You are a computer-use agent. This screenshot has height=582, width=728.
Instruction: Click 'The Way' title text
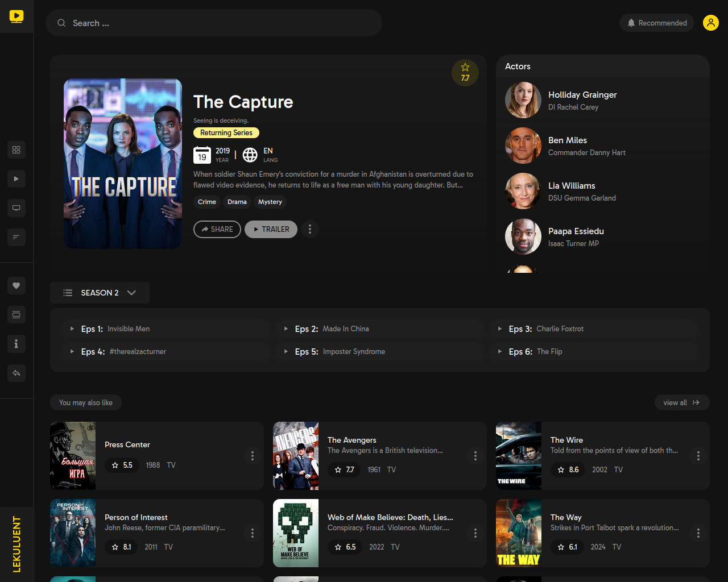pyautogui.click(x=566, y=517)
